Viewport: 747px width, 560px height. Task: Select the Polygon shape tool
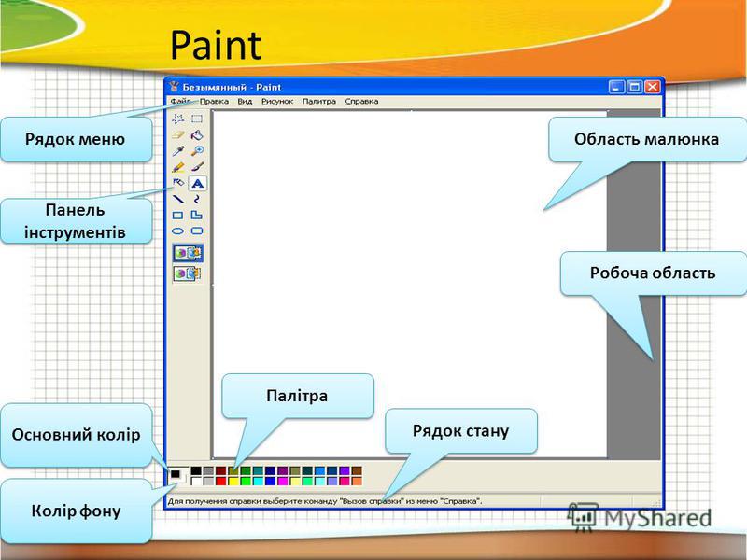(x=197, y=216)
